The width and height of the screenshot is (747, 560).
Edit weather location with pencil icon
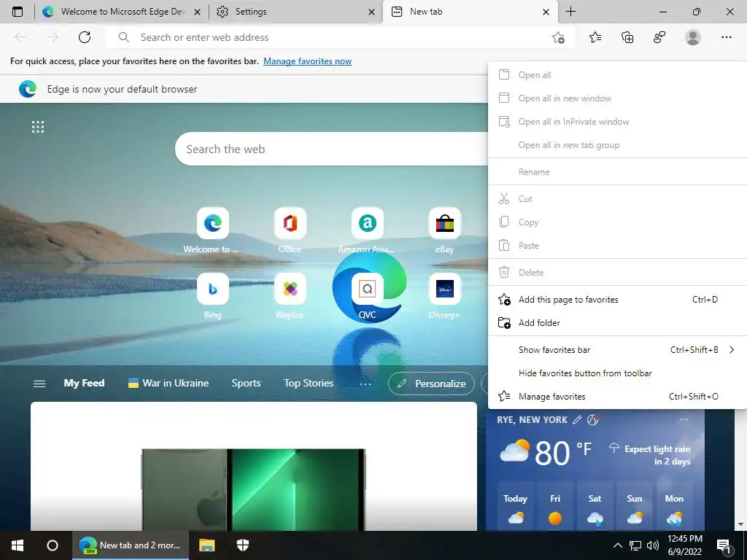[x=577, y=419]
